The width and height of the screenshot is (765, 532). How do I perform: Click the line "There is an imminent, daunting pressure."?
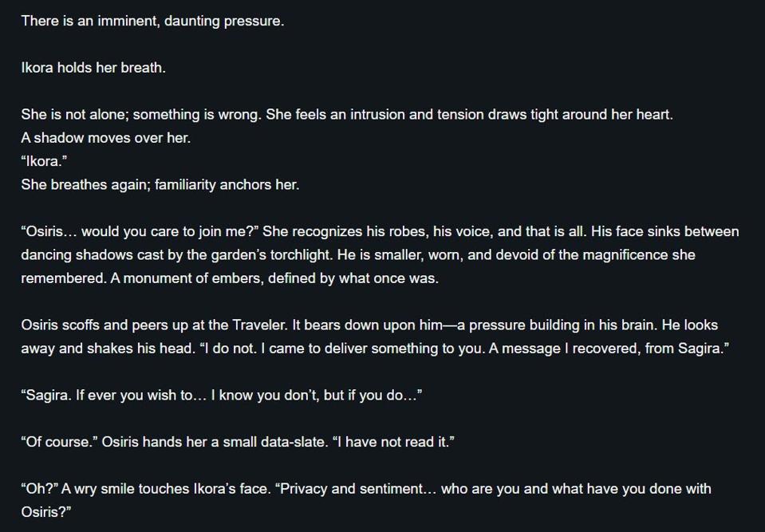point(152,21)
